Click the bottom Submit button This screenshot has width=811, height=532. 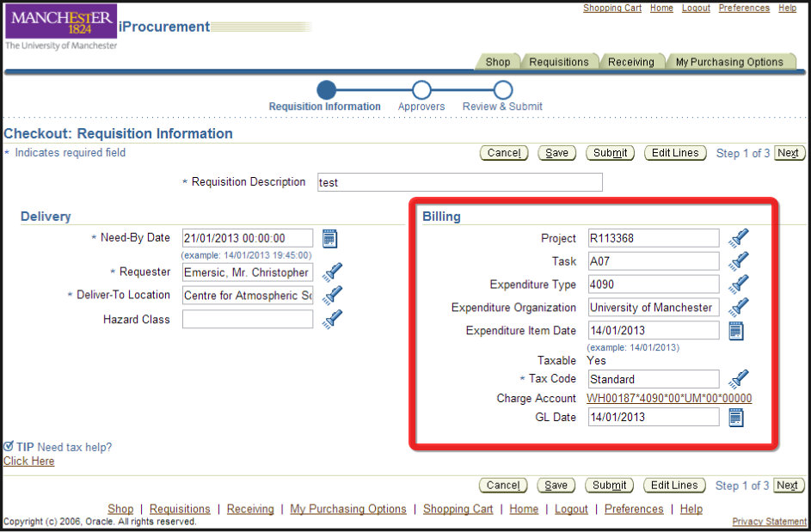609,486
